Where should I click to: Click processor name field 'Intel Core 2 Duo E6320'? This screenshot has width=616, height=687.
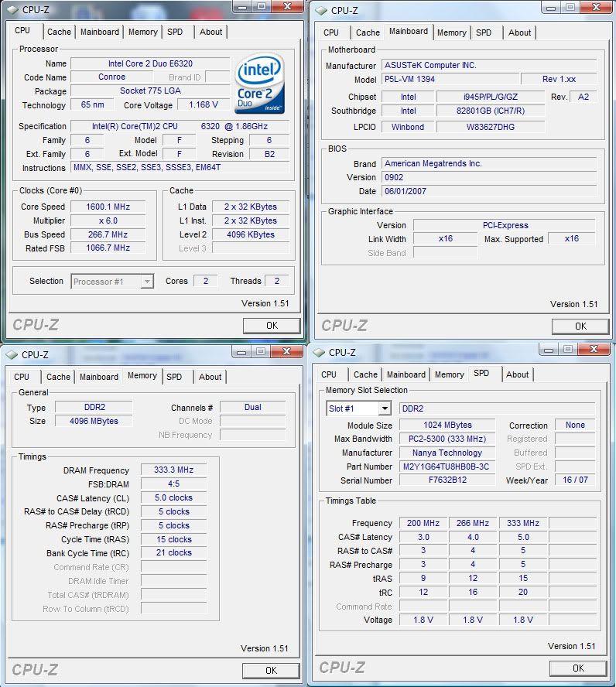pyautogui.click(x=150, y=63)
